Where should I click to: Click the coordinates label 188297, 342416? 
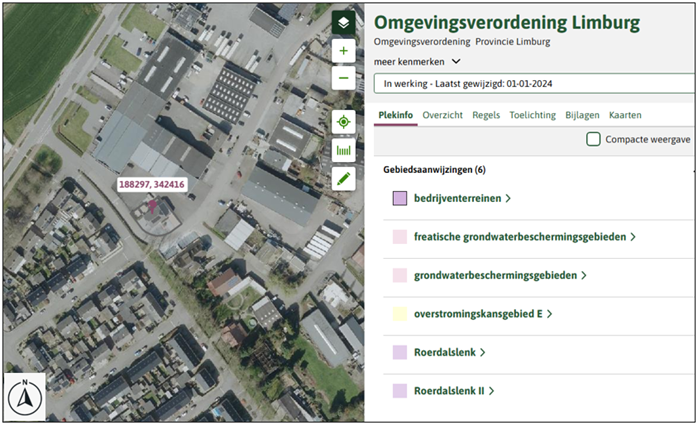click(151, 184)
